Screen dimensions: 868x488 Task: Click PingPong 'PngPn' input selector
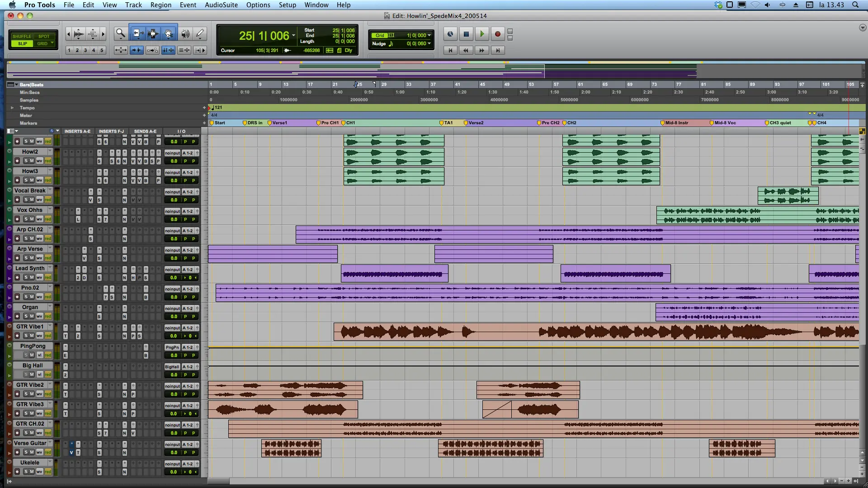(x=172, y=347)
